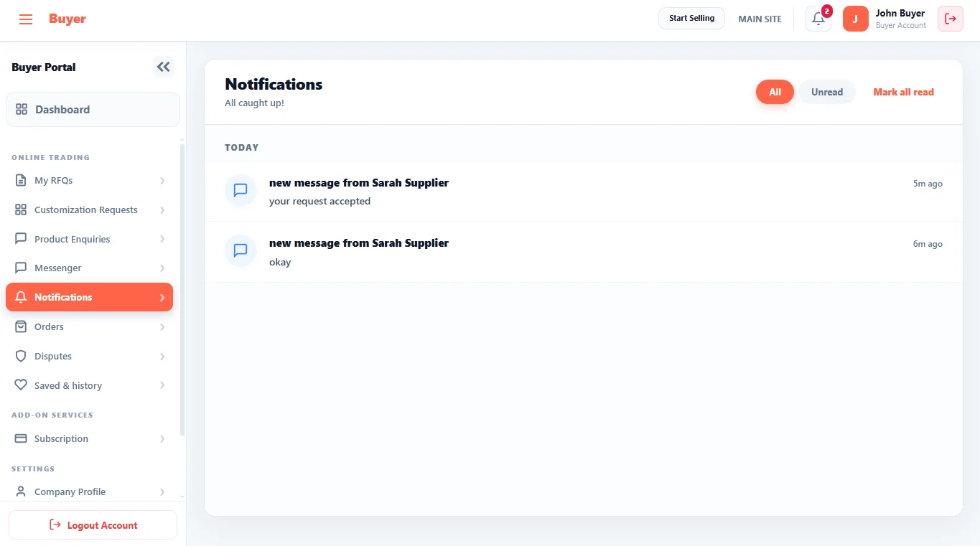The image size is (980, 546).
Task: Click the '6m ago' timestamp
Action: point(928,244)
